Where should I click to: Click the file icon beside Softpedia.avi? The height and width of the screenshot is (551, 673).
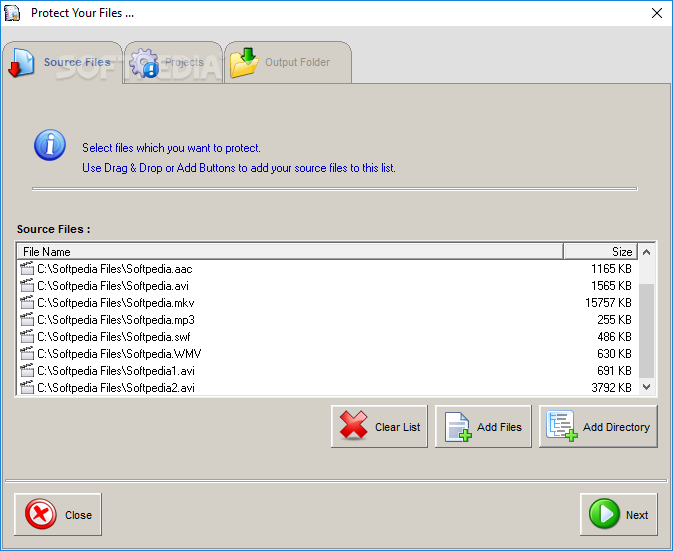click(27, 286)
